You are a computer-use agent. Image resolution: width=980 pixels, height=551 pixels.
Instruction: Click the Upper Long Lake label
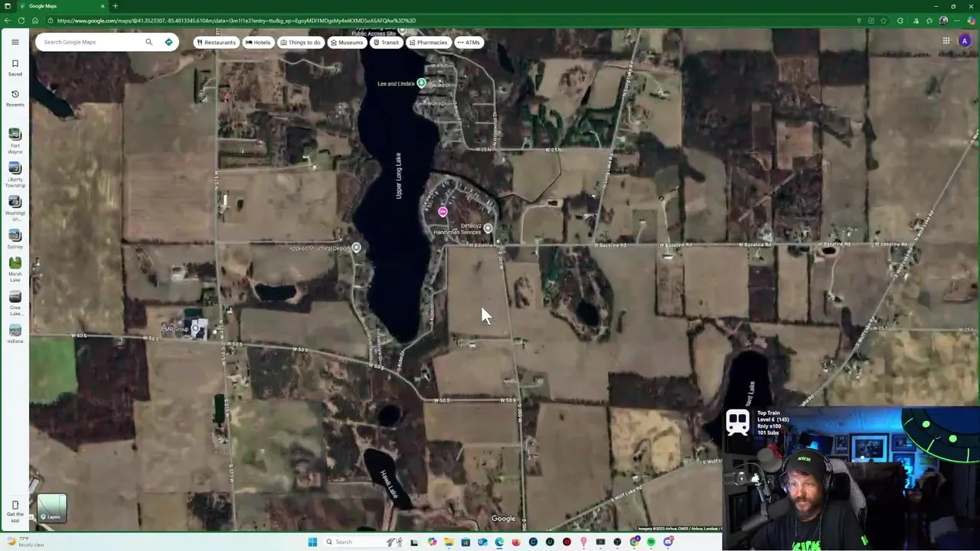(399, 176)
